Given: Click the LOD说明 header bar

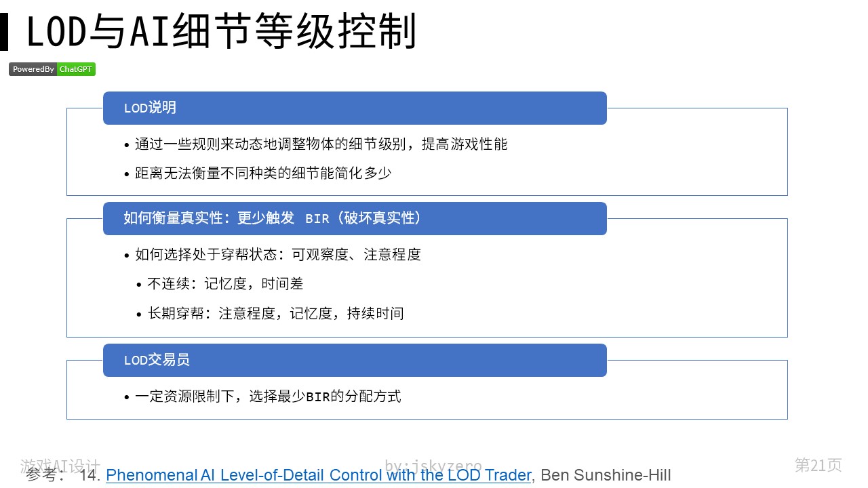Looking at the screenshot, I should 354,108.
